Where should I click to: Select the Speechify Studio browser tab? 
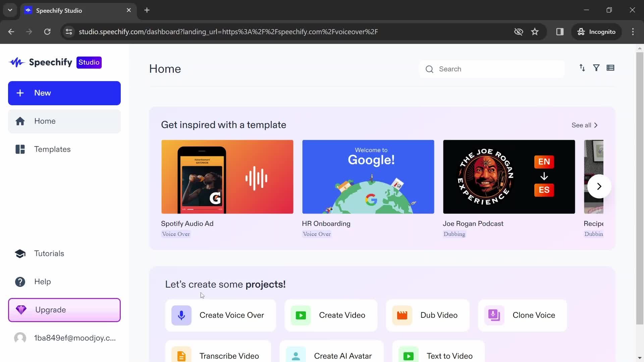(78, 11)
